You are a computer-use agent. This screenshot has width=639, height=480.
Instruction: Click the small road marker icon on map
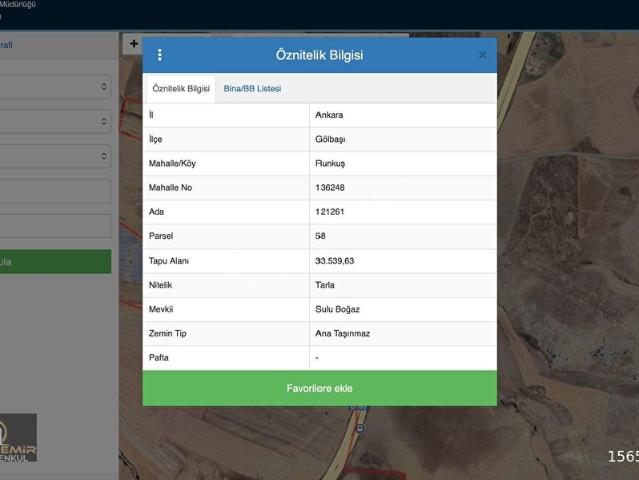(x=360, y=428)
